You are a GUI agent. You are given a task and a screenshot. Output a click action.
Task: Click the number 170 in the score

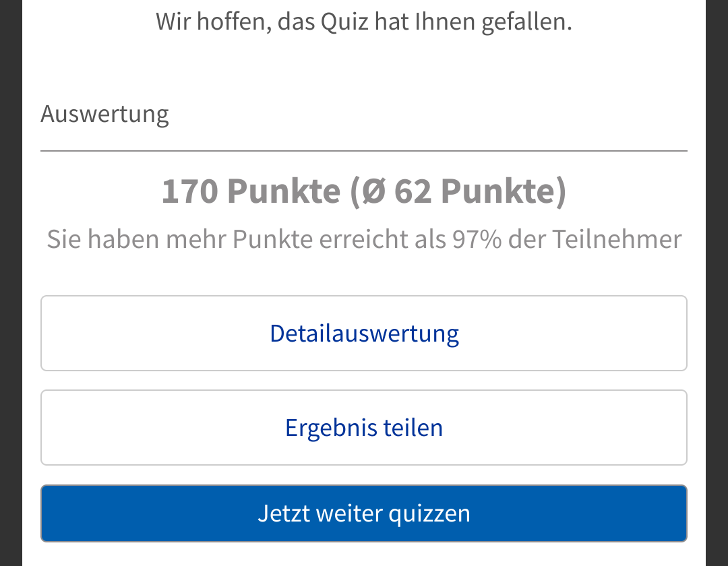pyautogui.click(x=190, y=191)
